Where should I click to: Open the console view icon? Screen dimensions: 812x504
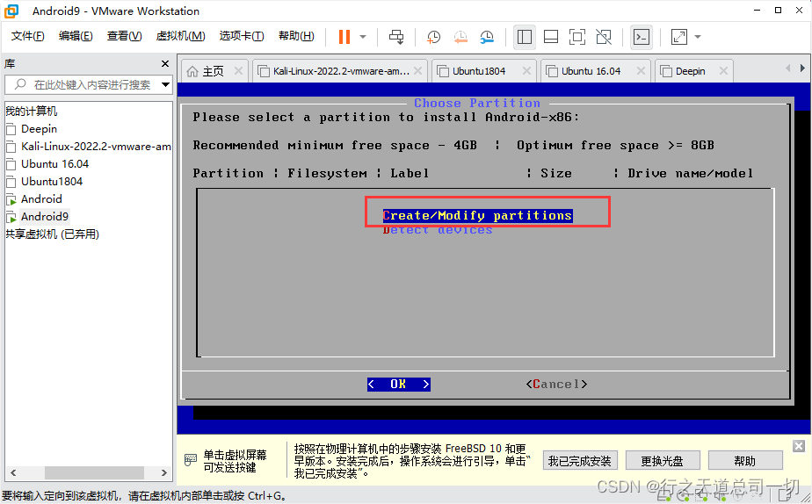pos(642,37)
